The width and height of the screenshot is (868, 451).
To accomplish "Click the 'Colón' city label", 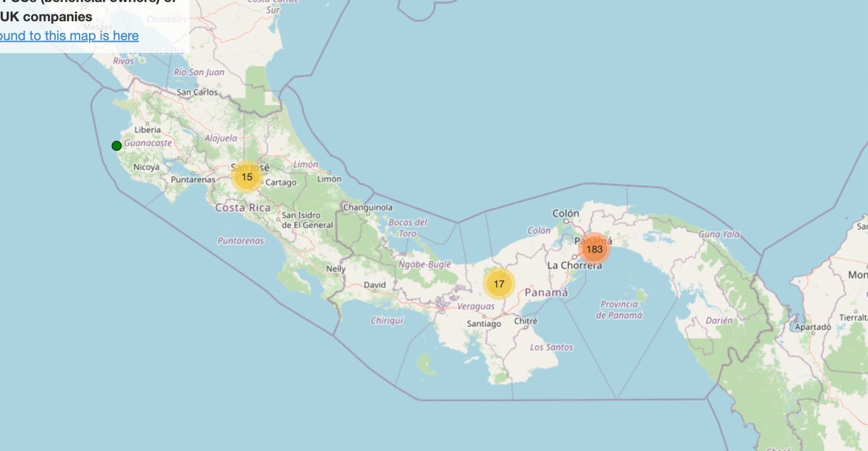I will coord(566,213).
